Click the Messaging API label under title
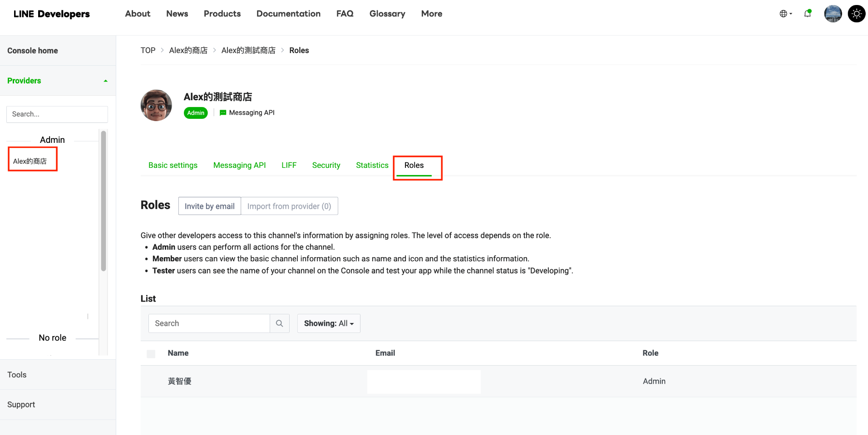This screenshot has height=435, width=868. pos(252,112)
